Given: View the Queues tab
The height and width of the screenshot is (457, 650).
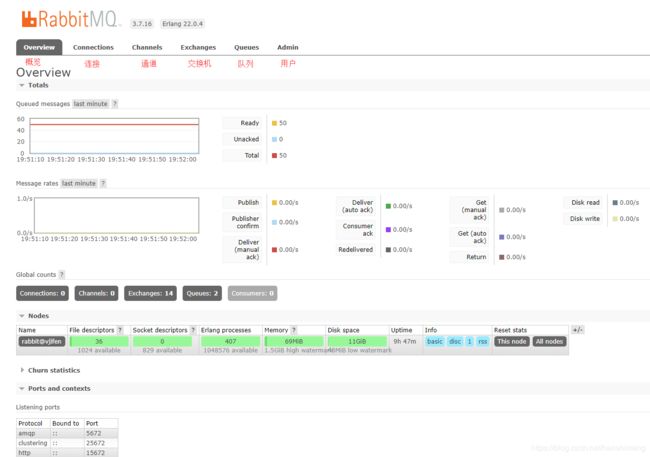Looking at the screenshot, I should 246,47.
